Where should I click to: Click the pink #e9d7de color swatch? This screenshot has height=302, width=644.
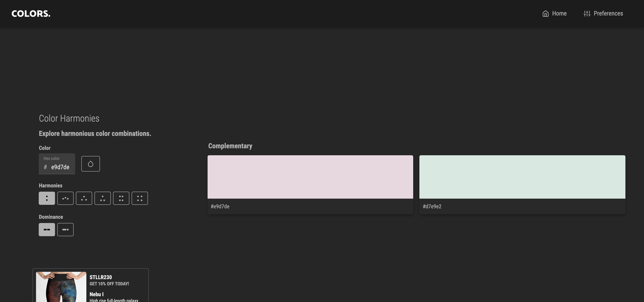click(x=310, y=177)
